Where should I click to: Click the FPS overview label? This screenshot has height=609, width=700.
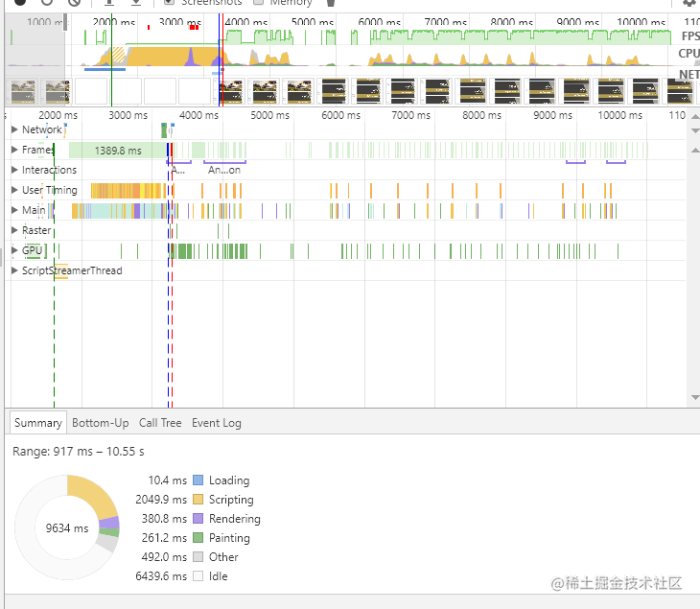click(690, 36)
